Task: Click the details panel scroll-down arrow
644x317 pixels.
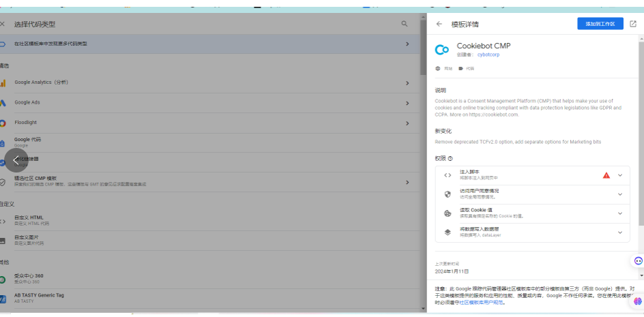Action: coord(641,275)
